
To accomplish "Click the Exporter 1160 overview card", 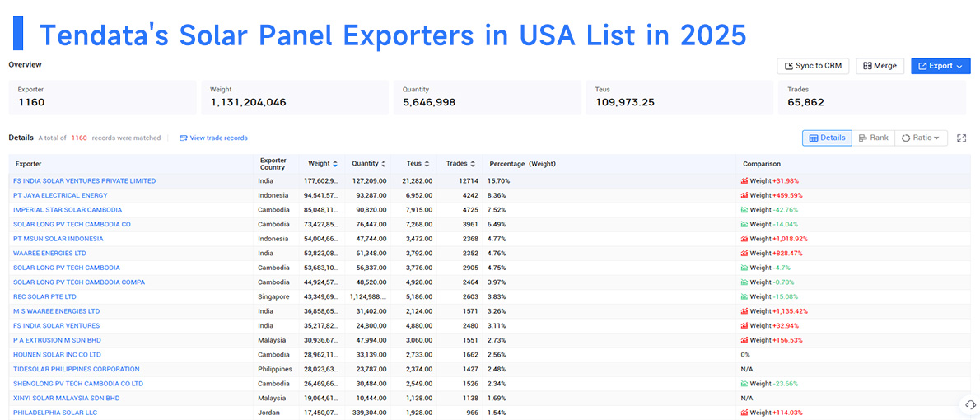I will point(101,97).
